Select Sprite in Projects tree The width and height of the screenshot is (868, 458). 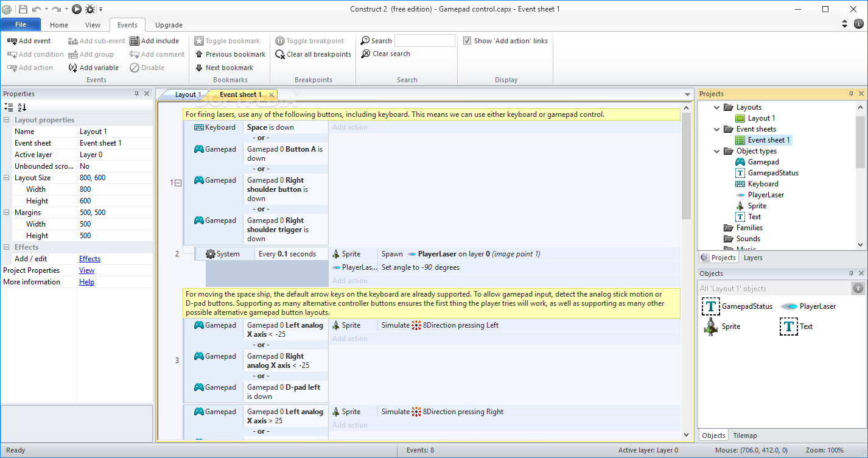(x=751, y=206)
